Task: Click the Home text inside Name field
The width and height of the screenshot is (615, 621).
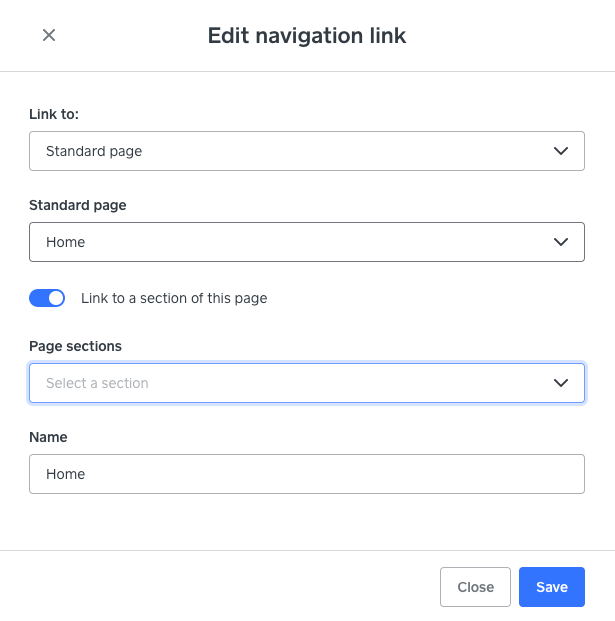Action: click(x=66, y=474)
